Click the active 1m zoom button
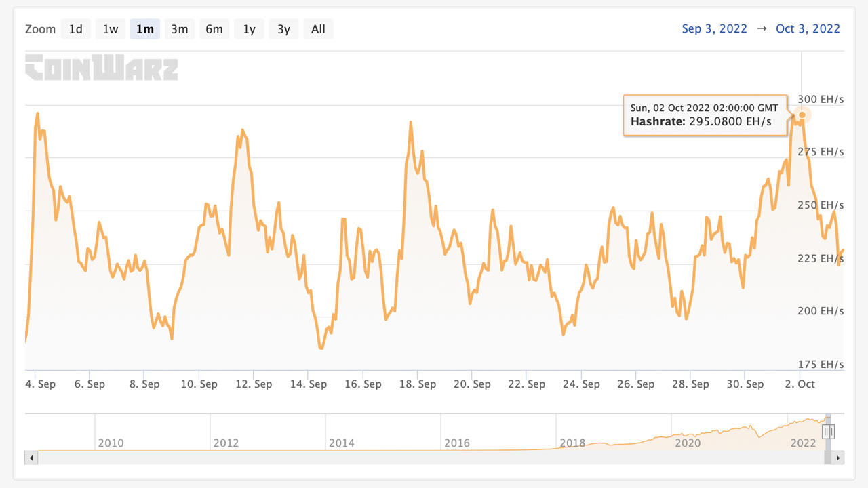 click(x=145, y=29)
